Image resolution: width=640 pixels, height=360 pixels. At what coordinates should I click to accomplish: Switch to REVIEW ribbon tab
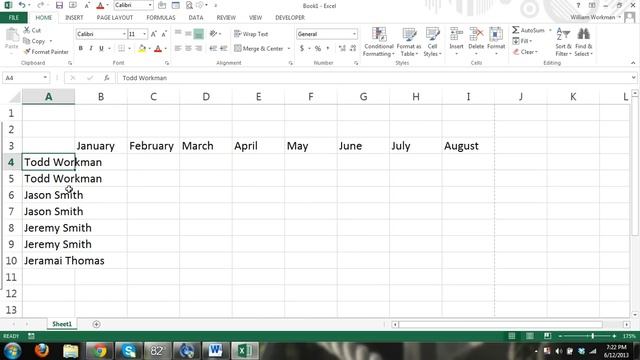226,18
